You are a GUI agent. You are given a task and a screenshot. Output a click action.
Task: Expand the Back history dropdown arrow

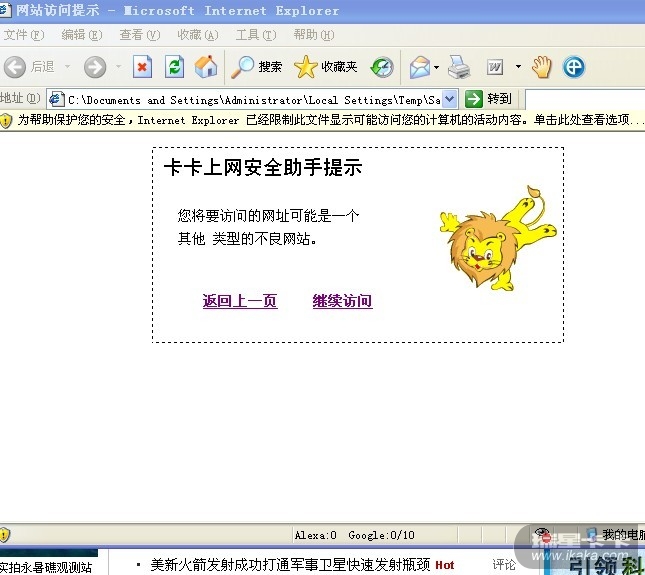tap(67, 66)
